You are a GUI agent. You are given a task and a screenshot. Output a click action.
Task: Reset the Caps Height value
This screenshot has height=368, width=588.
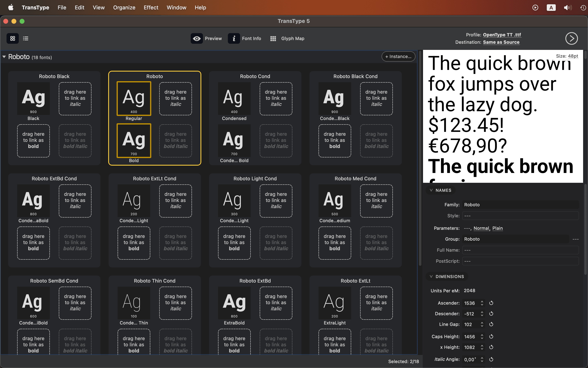coord(491,337)
